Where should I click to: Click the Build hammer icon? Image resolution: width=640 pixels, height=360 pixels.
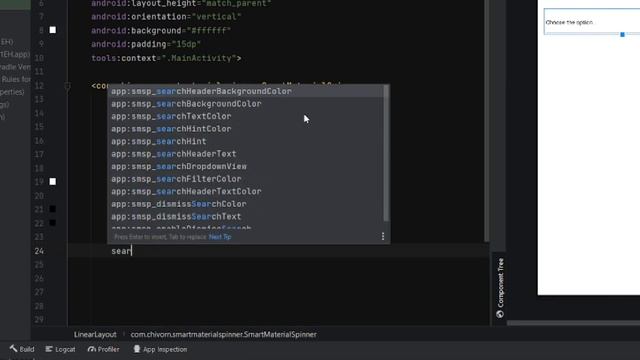click(x=13, y=349)
